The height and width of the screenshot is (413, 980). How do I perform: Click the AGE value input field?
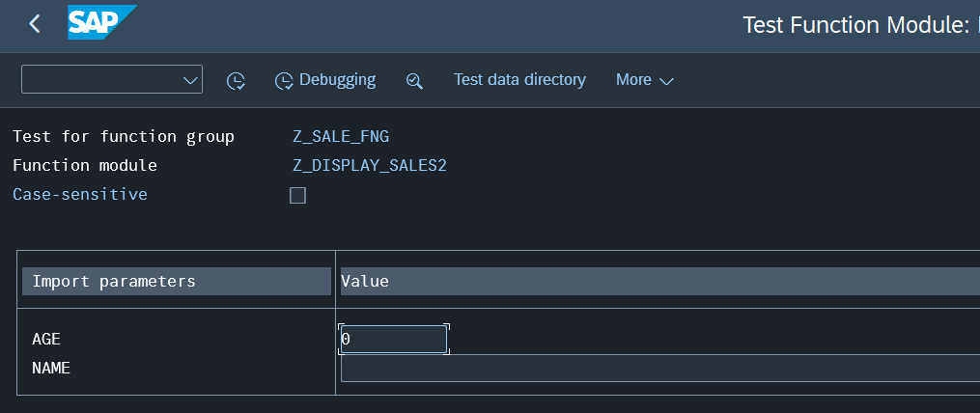pos(393,340)
